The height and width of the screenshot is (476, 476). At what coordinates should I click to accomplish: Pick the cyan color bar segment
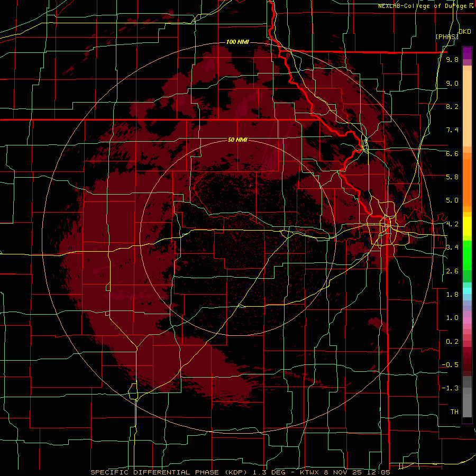pos(467,291)
